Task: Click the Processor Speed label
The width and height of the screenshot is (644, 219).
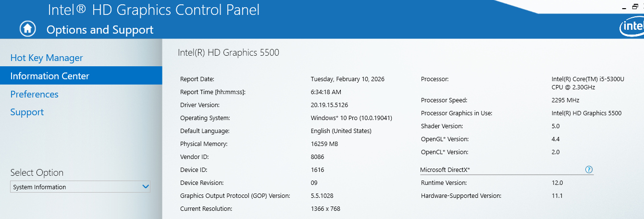Action: 444,100
